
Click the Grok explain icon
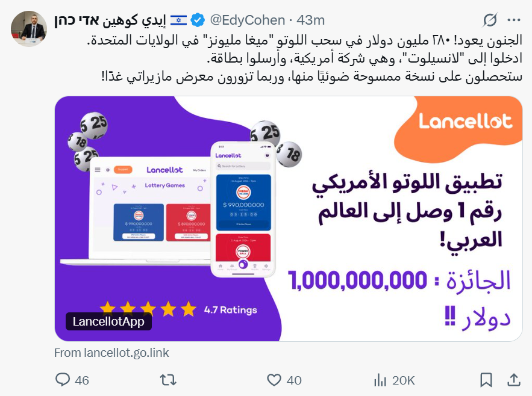pos(490,20)
